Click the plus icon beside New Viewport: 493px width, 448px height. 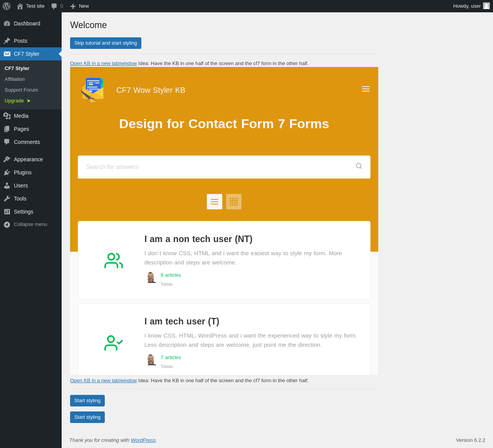click(73, 6)
